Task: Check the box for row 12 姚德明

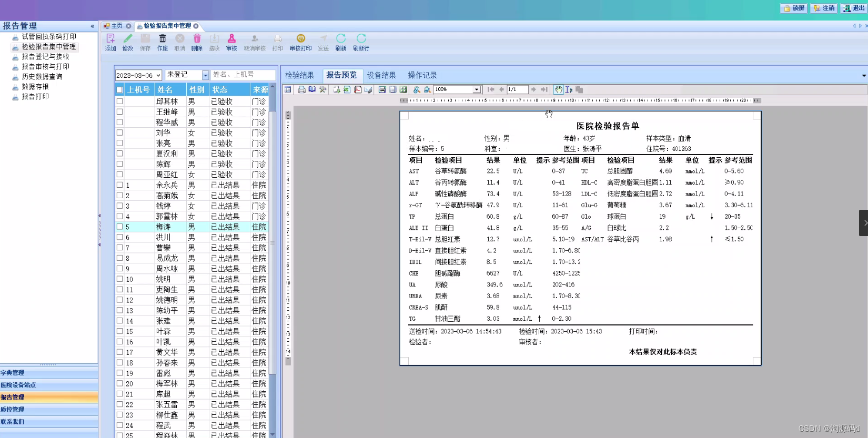Action: (x=119, y=300)
